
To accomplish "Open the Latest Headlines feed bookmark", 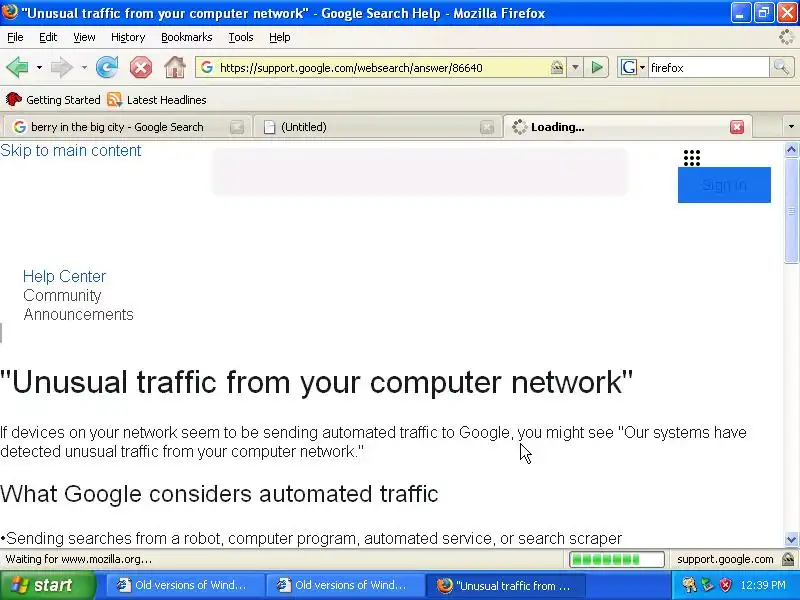I will coord(157,100).
